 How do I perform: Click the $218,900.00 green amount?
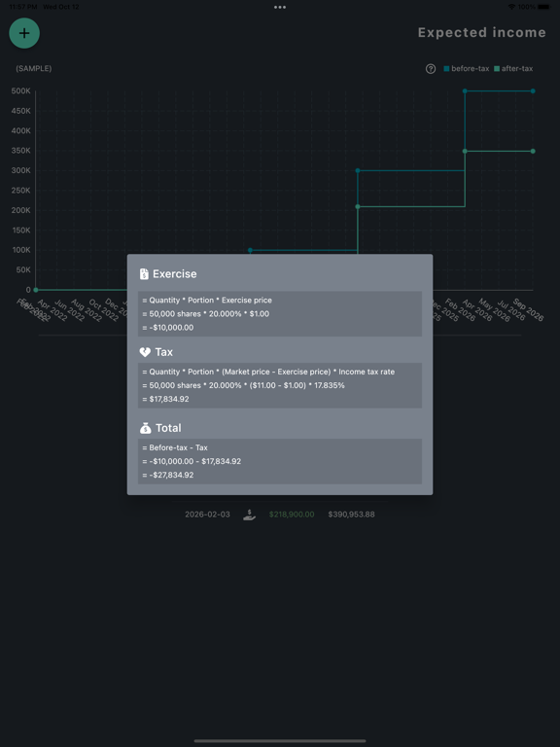pyautogui.click(x=292, y=515)
